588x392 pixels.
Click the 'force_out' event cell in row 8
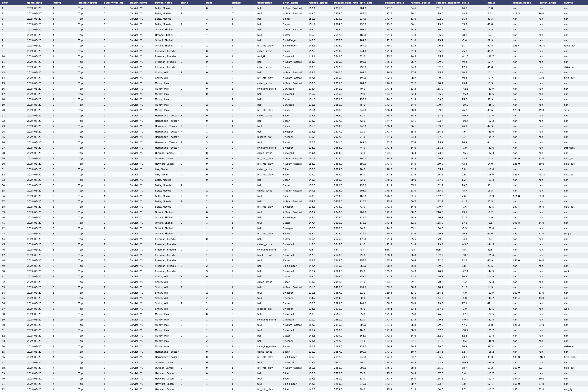570,46
